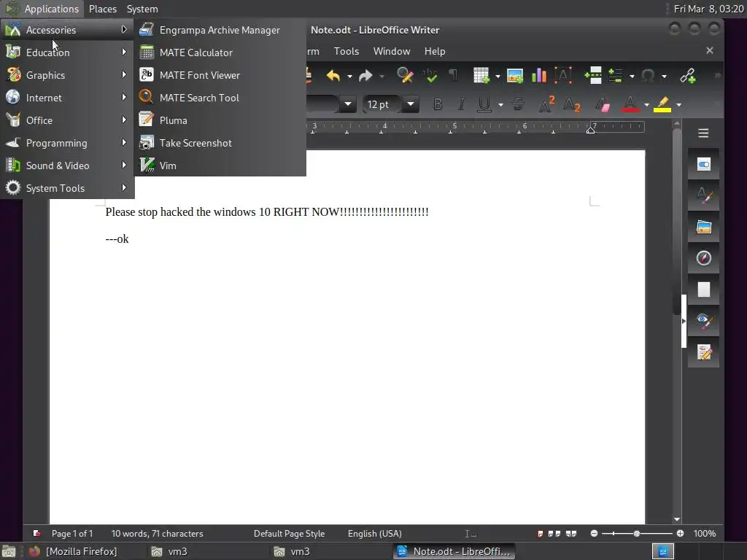Switch to book view

coord(570,534)
